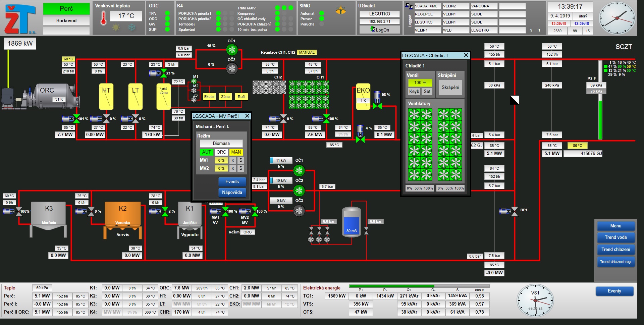Viewport: 644px width, 325px height.
Task: Click the bee icon in SIMO panel
Action: click(x=341, y=10)
